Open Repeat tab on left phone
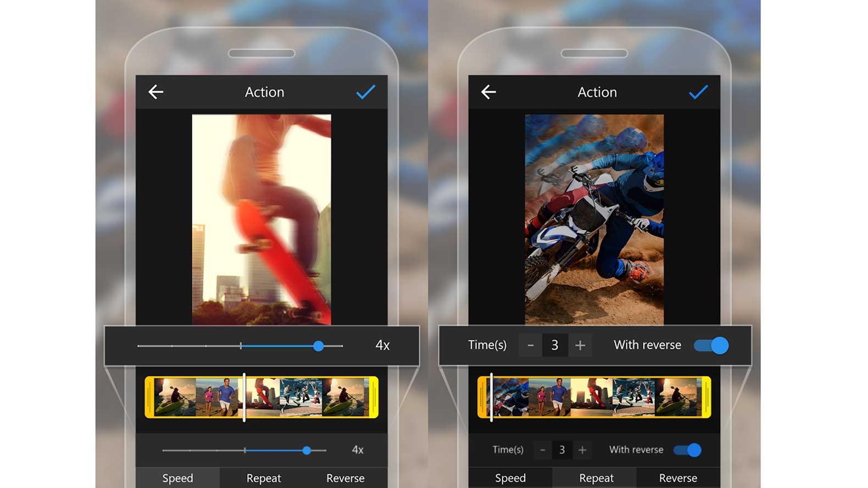 click(264, 478)
